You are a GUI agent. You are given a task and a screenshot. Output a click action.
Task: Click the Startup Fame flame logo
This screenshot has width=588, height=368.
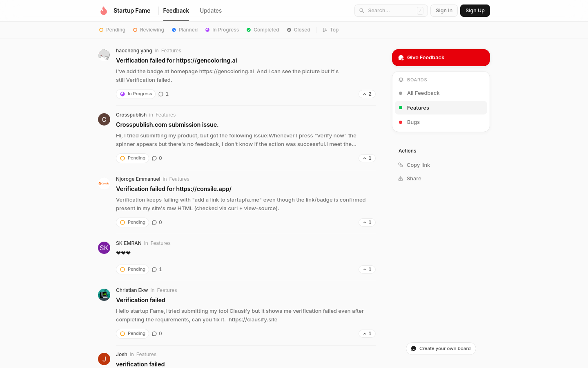[x=104, y=11]
